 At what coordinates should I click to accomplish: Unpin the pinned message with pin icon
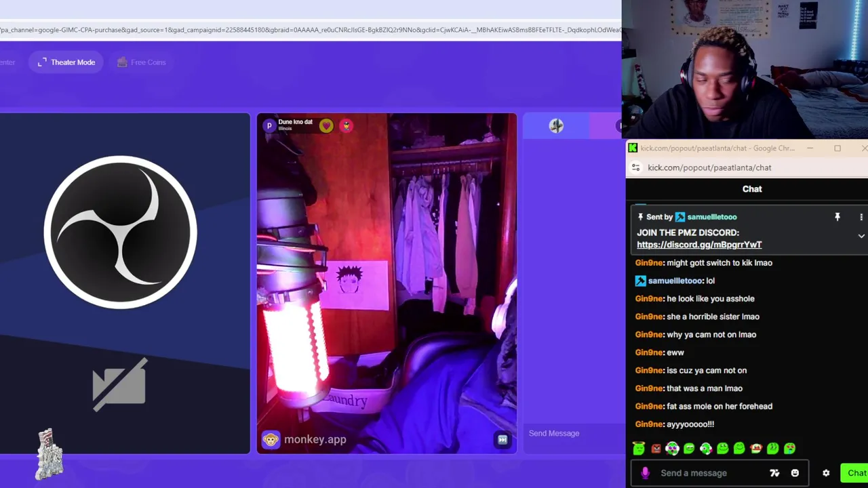click(837, 217)
